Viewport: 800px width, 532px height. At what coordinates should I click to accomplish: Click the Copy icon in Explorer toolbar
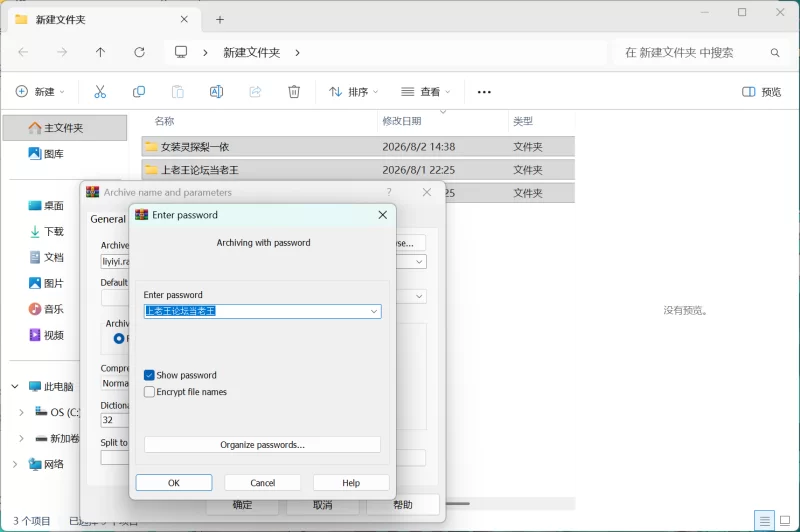139,92
